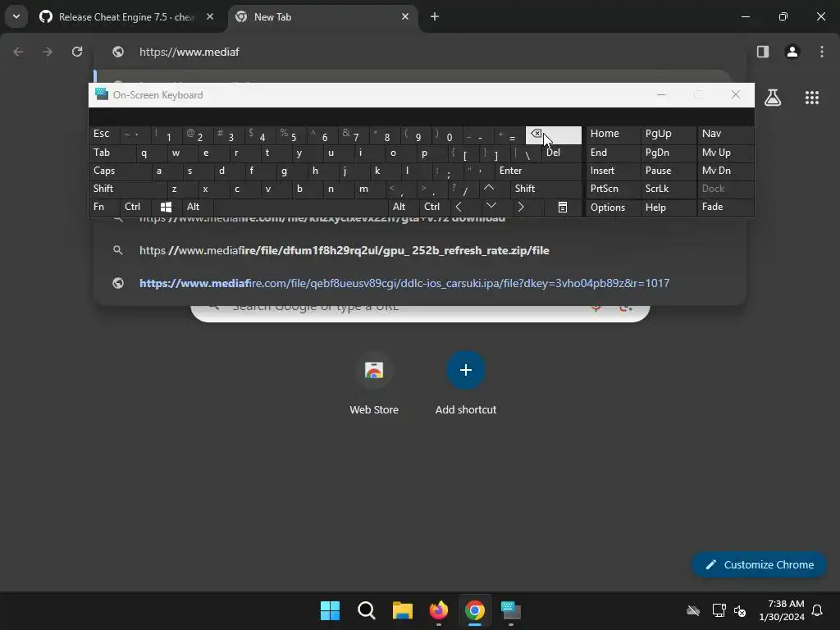Open Windows Start menu
Viewport: 840px width, 630px height.
pyautogui.click(x=330, y=610)
